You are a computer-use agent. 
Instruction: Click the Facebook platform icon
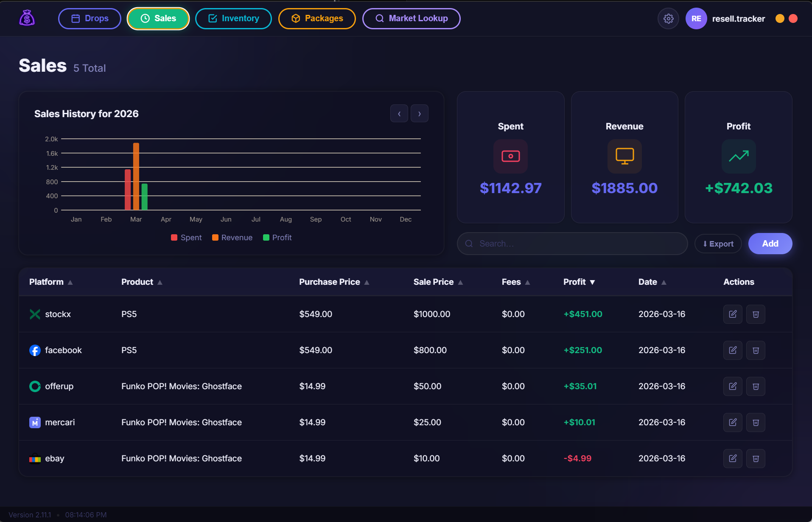tap(35, 350)
